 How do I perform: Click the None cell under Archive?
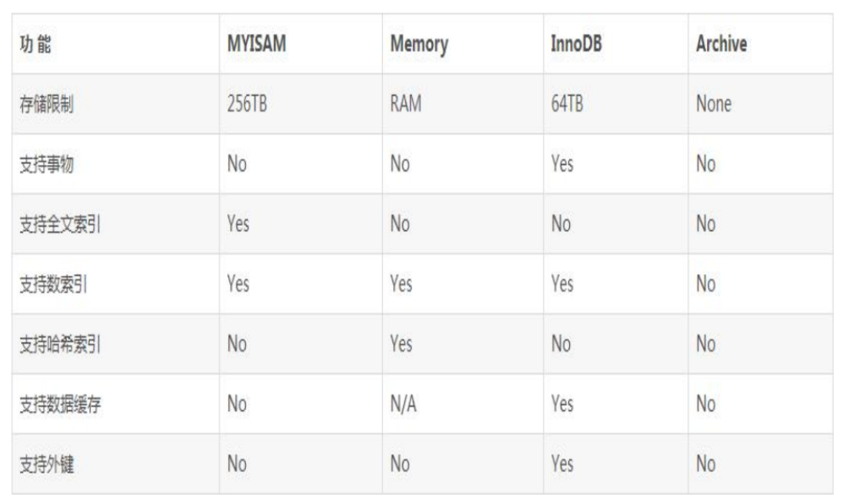click(714, 105)
